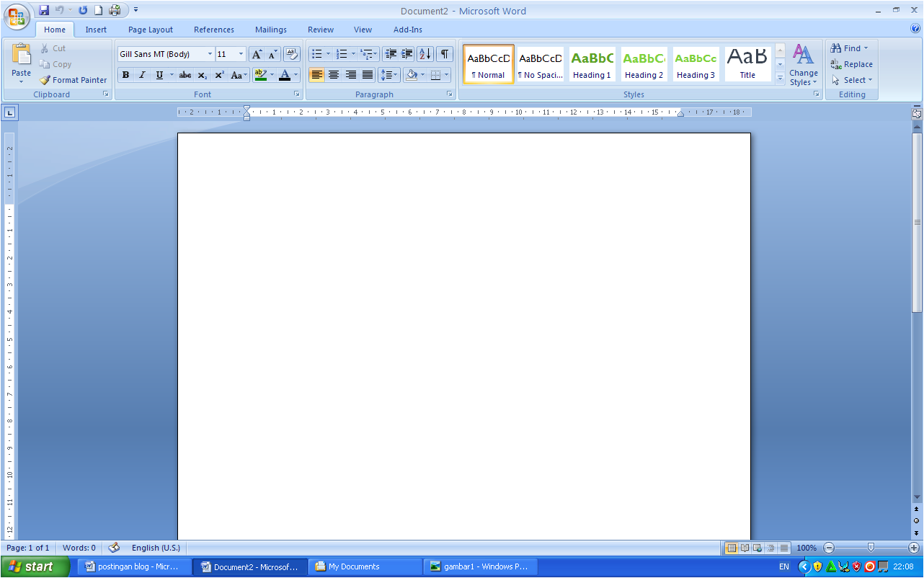924x578 pixels.
Task: Click Change Styles button
Action: (803, 65)
